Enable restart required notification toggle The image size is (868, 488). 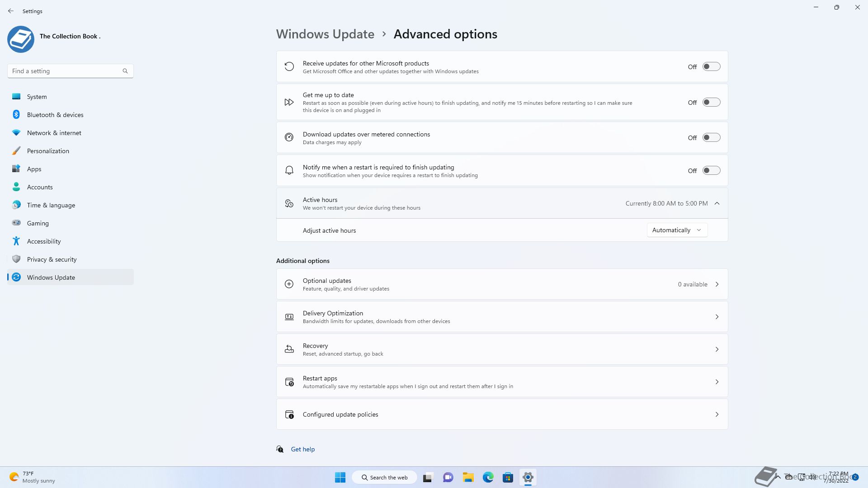[x=711, y=170]
